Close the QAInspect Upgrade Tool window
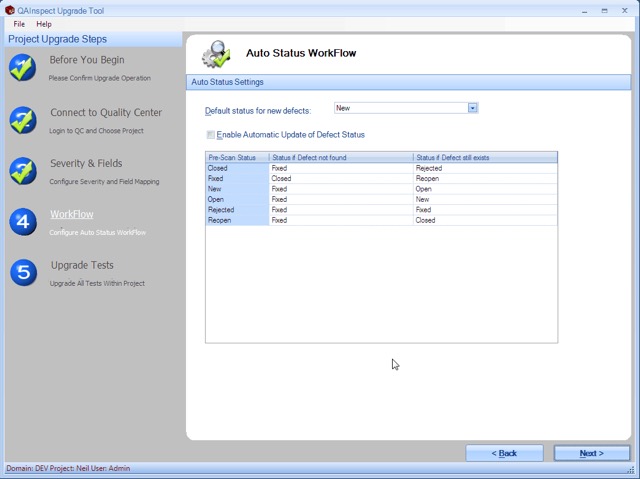 (x=624, y=11)
